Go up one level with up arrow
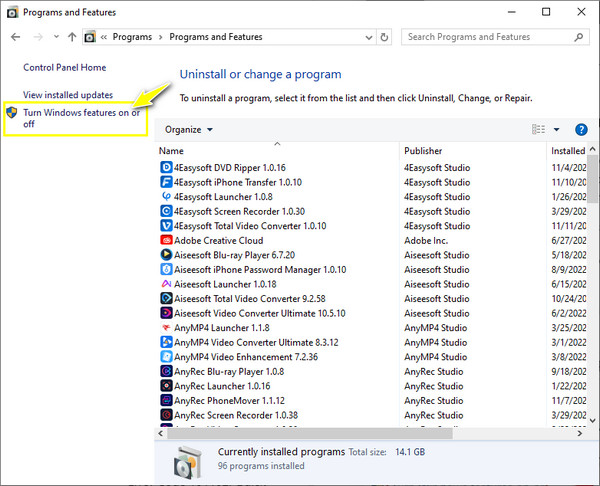The height and width of the screenshot is (486, 600). coord(72,37)
